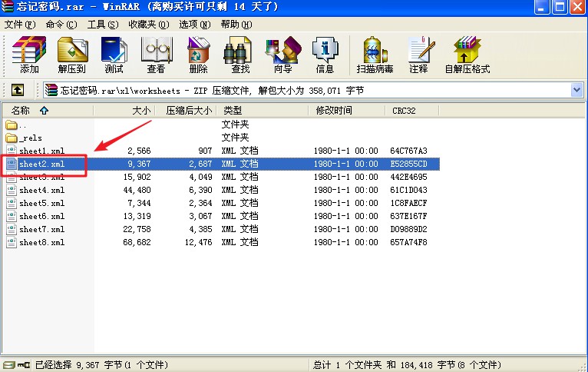Click the _rels folder icon

coord(12,138)
